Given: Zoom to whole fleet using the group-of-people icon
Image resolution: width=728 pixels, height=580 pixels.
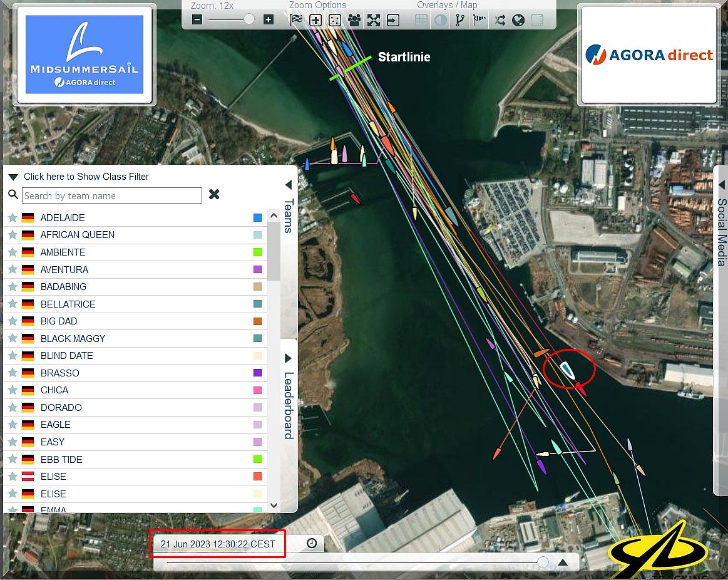Looking at the screenshot, I should pyautogui.click(x=354, y=20).
